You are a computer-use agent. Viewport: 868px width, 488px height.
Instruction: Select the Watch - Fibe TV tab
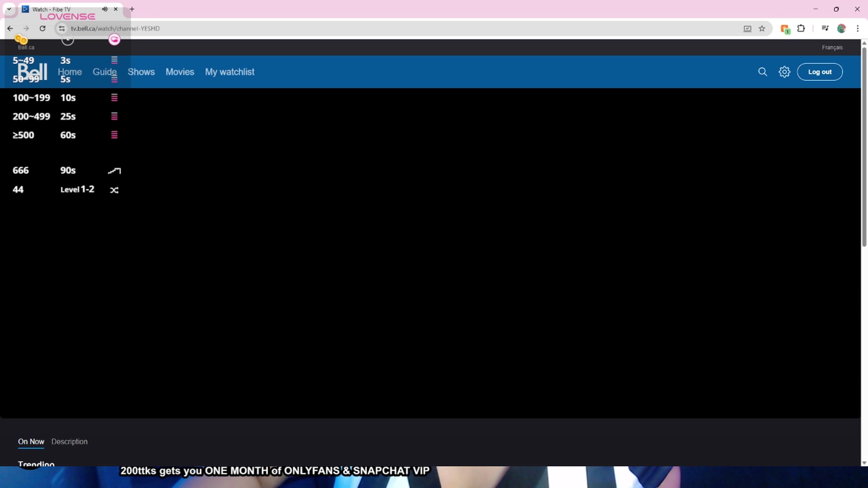(x=70, y=9)
